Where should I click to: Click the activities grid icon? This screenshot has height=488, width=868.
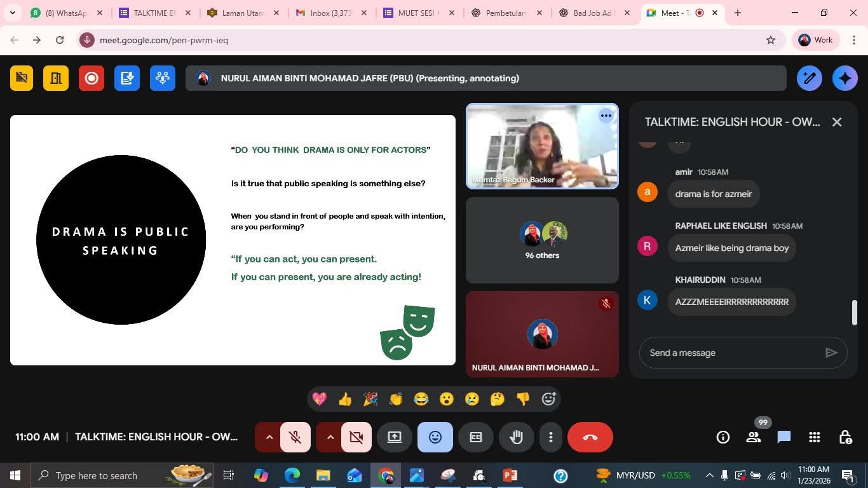click(x=815, y=437)
